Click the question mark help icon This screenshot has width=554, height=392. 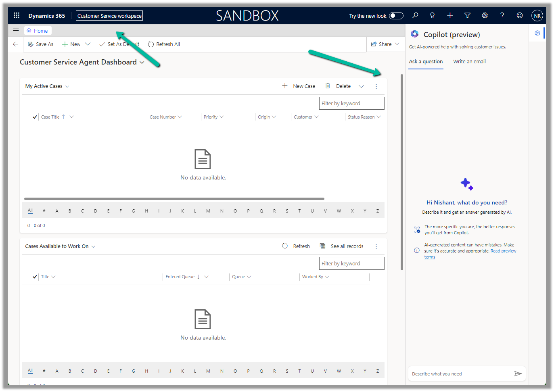(x=502, y=15)
